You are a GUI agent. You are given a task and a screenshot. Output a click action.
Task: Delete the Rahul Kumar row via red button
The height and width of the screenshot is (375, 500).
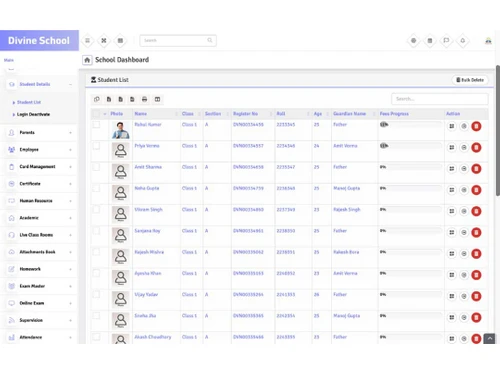coord(476,126)
